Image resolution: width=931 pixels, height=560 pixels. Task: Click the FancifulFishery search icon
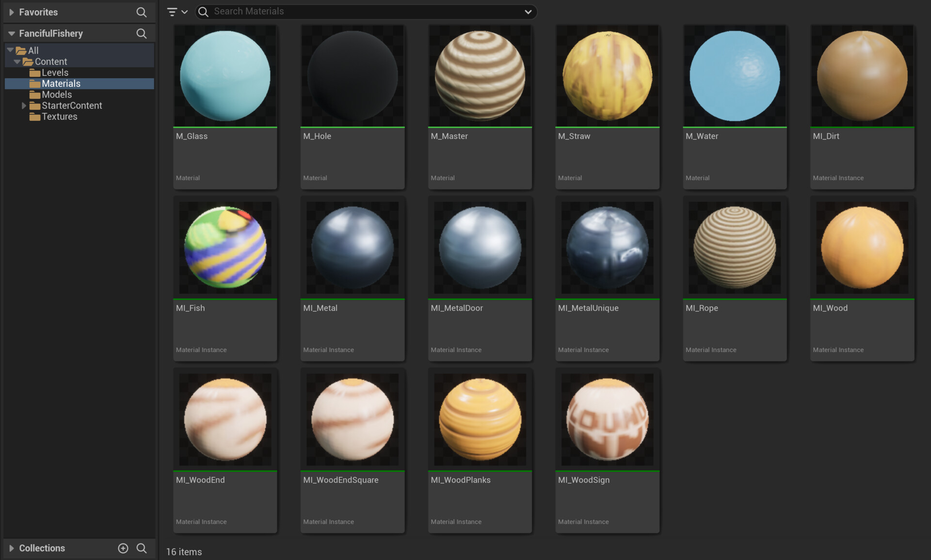click(x=141, y=33)
